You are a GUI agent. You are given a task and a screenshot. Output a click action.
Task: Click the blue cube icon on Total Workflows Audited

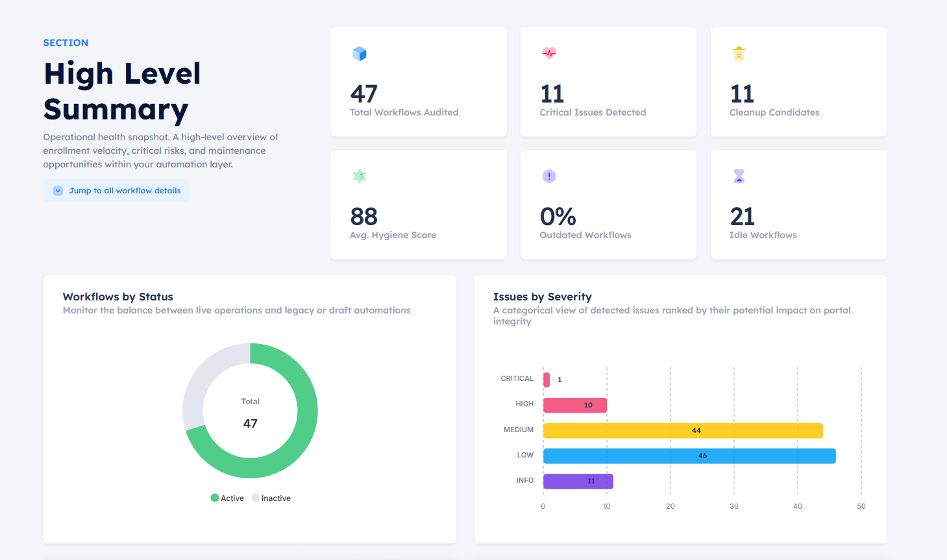pyautogui.click(x=359, y=53)
